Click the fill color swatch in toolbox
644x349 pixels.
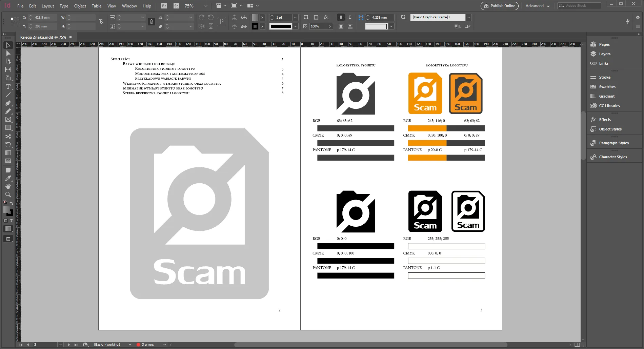tap(6, 210)
